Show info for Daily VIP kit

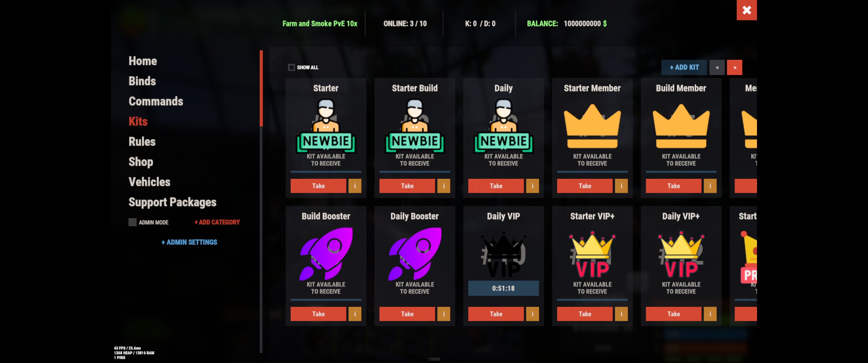[532, 314]
